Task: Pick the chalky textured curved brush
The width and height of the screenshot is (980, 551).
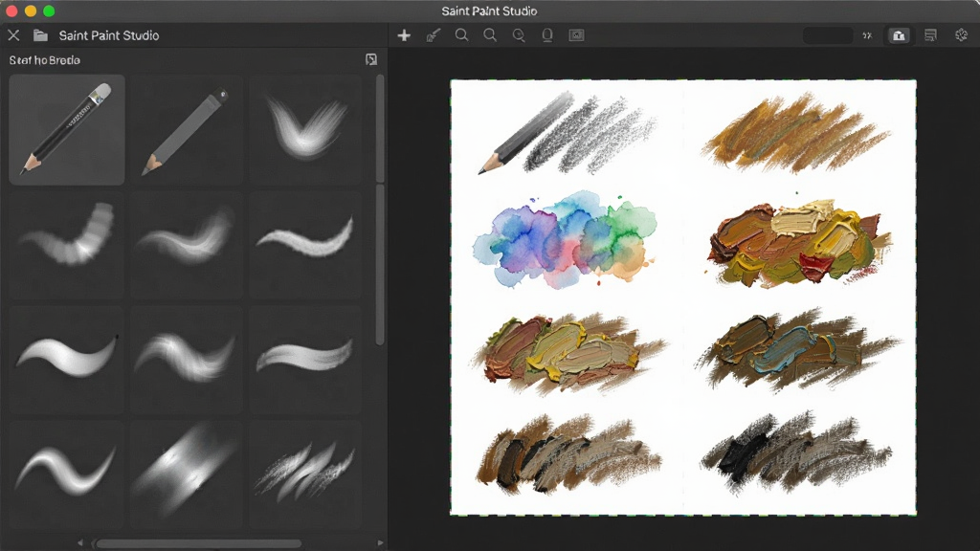Action: click(x=305, y=245)
